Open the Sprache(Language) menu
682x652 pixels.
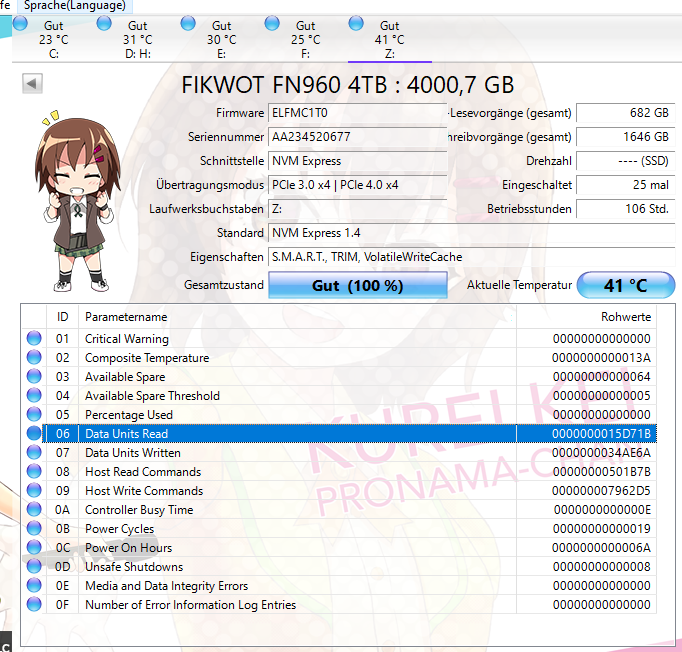pos(74,6)
